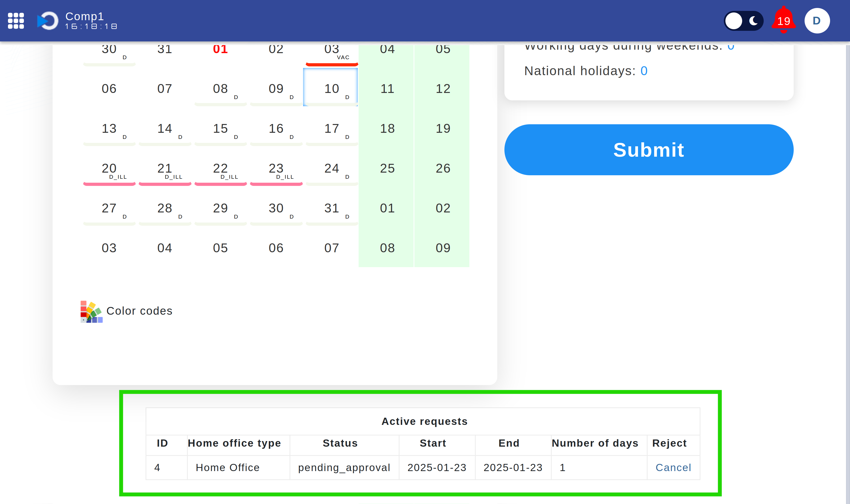Viewport: 850px width, 504px height.
Task: Submit the home office request
Action: point(649,150)
